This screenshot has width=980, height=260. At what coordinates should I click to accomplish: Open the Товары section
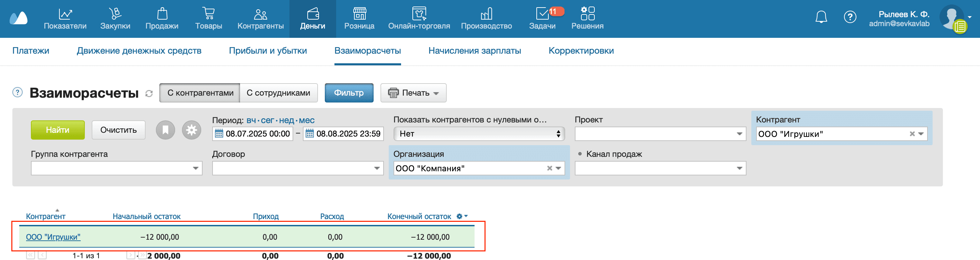[208, 19]
